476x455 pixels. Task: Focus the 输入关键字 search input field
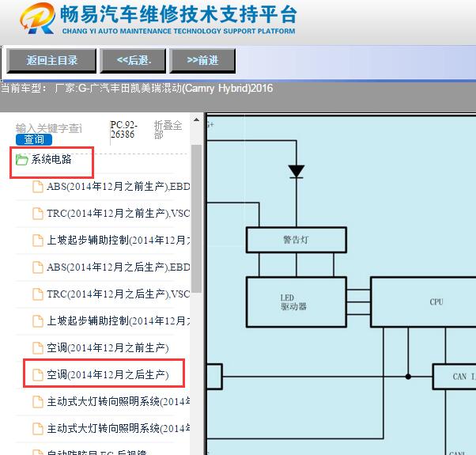49,128
